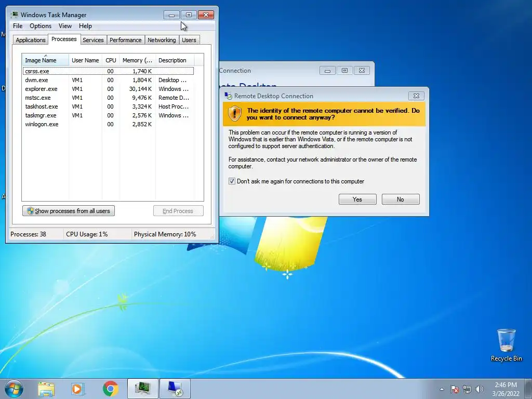The height and width of the screenshot is (399, 532).
Task: Sort by Description column header
Action: click(x=175, y=60)
